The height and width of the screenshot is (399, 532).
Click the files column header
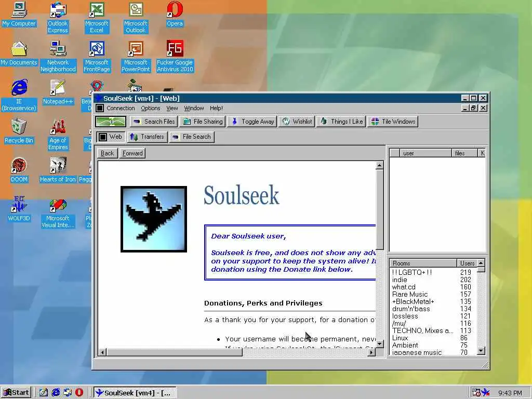(x=464, y=153)
